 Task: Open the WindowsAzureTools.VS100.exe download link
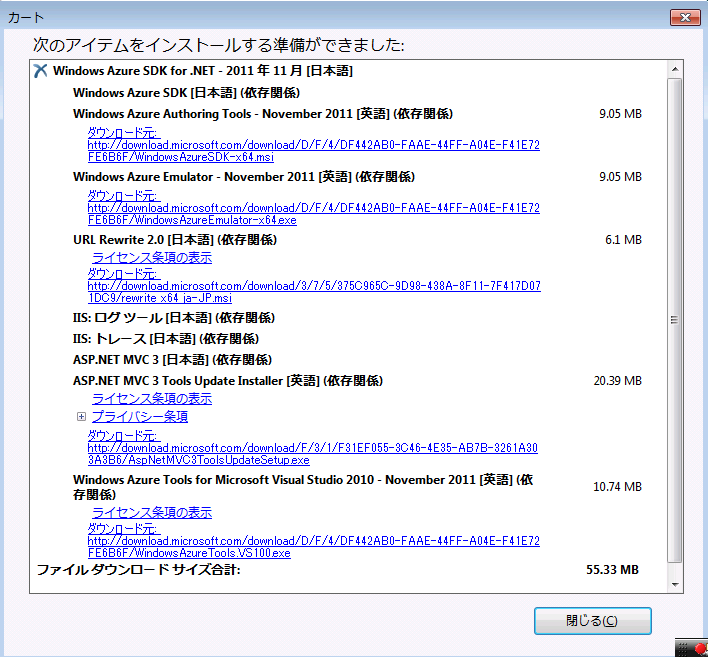pyautogui.click(x=313, y=547)
